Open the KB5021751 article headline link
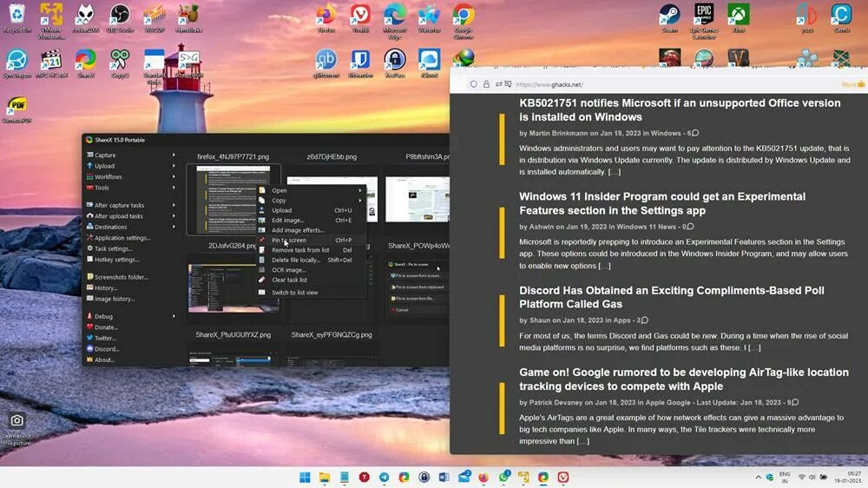Screen dimensions: 868x488 pos(680,109)
